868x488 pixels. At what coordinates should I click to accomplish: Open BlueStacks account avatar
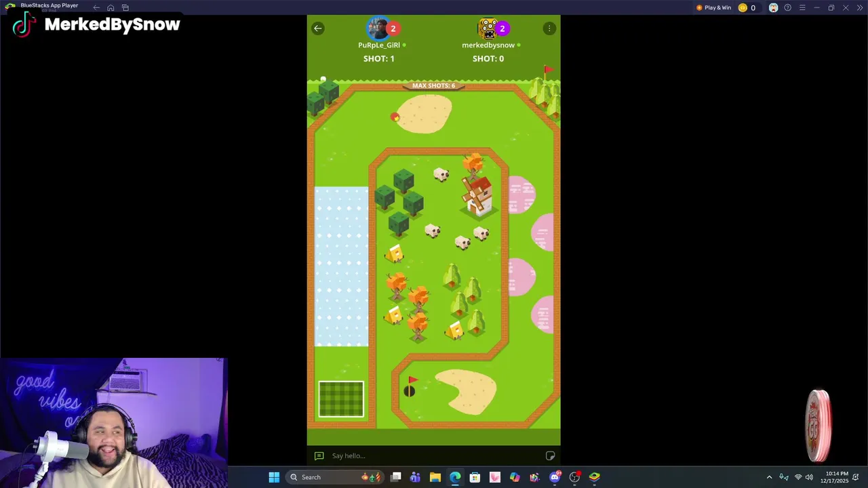(773, 7)
